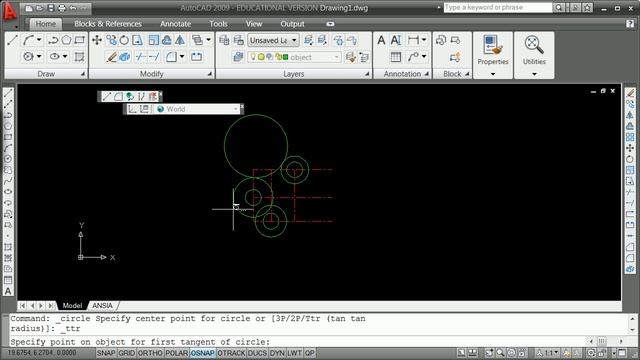Screen dimensions: 640x360
Task: Open the Layer Properties manager icon
Action: (x=224, y=40)
